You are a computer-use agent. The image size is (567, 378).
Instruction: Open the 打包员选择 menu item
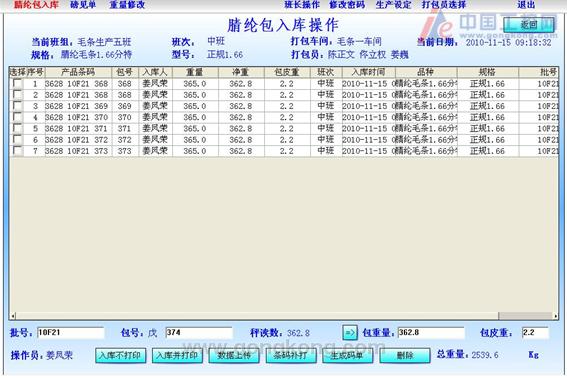click(444, 5)
